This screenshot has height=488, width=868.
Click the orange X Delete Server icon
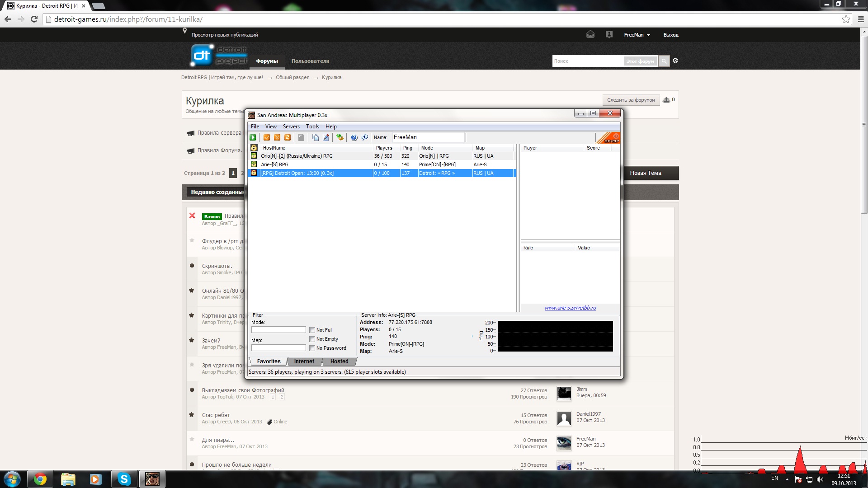click(x=277, y=137)
